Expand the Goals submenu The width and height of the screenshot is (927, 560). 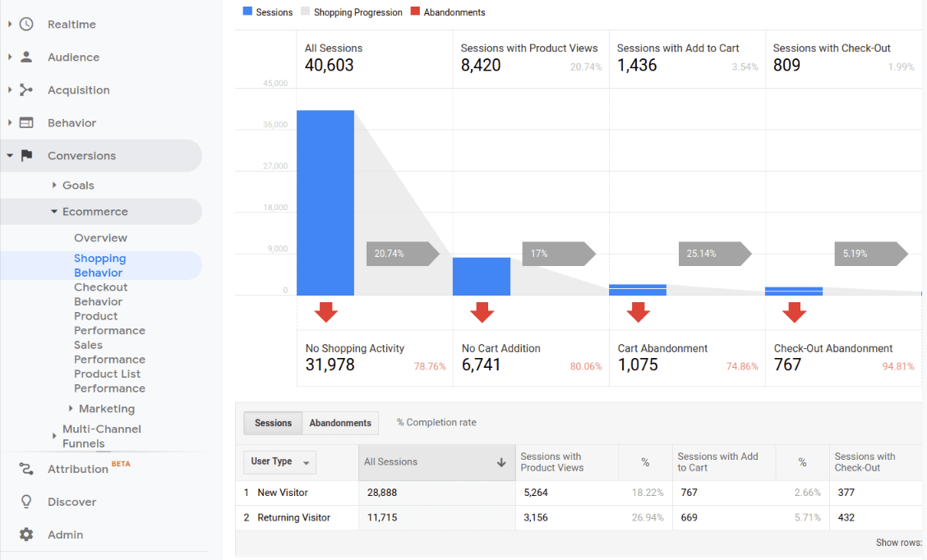tap(78, 186)
